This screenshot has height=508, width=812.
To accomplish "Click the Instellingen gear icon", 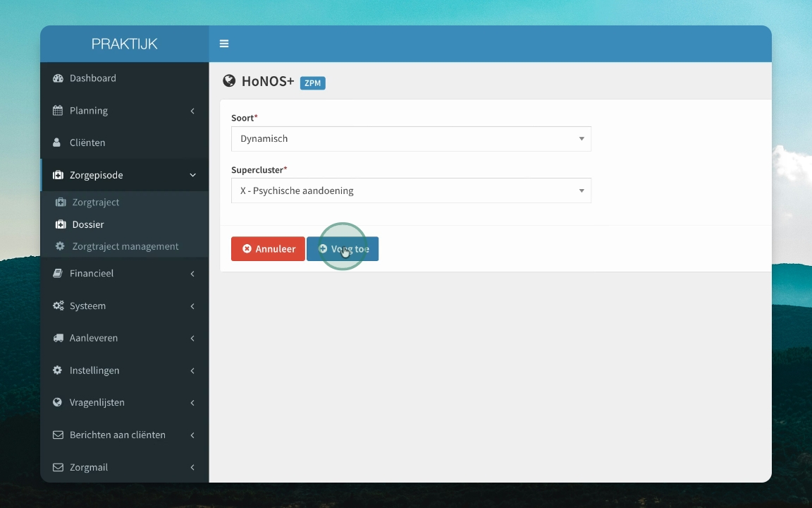I will click(x=58, y=370).
